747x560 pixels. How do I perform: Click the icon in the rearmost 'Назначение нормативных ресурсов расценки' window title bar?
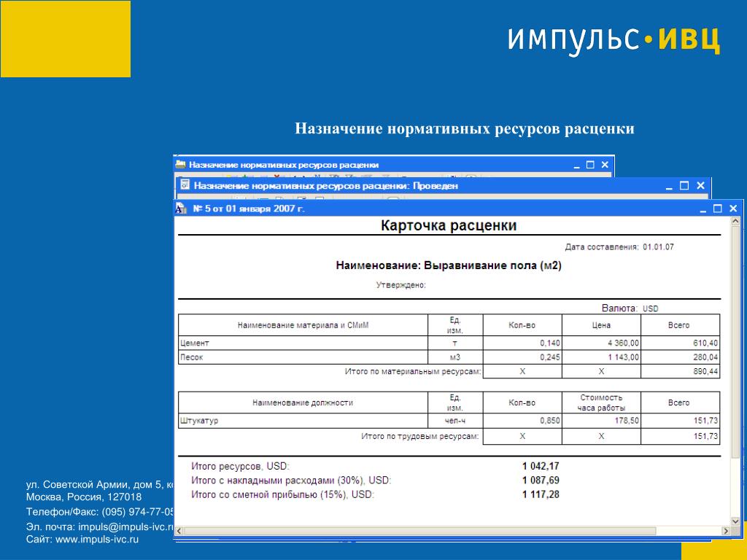pos(180,165)
